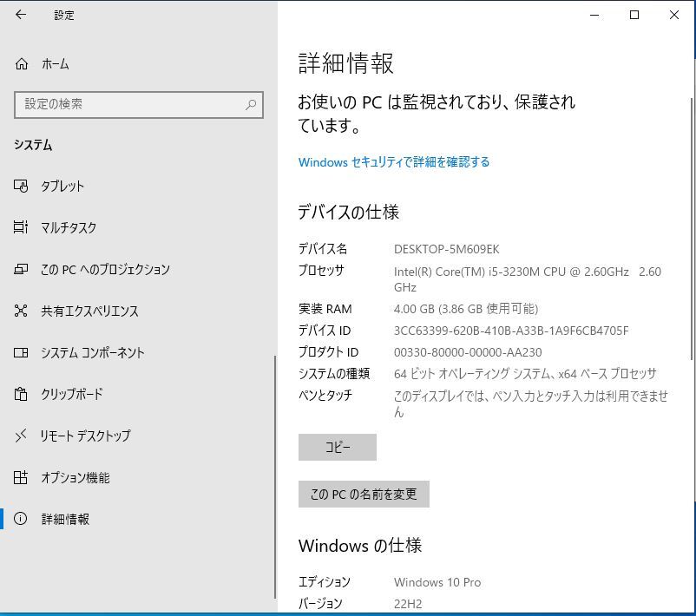Image resolution: width=696 pixels, height=616 pixels.
Task: Click the projection to this PC icon
Action: coord(21,269)
